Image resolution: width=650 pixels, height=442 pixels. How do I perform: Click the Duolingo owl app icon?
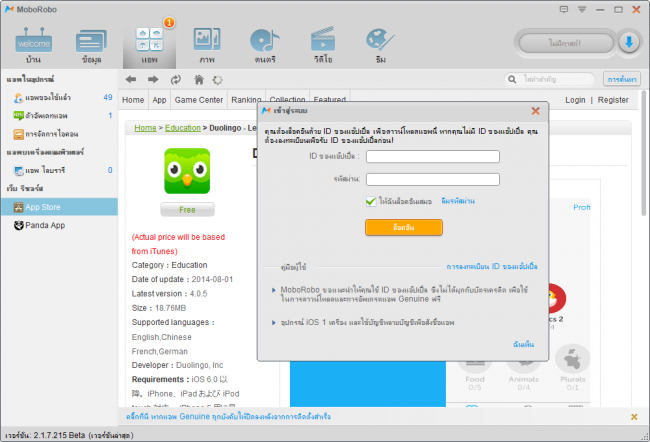(187, 171)
